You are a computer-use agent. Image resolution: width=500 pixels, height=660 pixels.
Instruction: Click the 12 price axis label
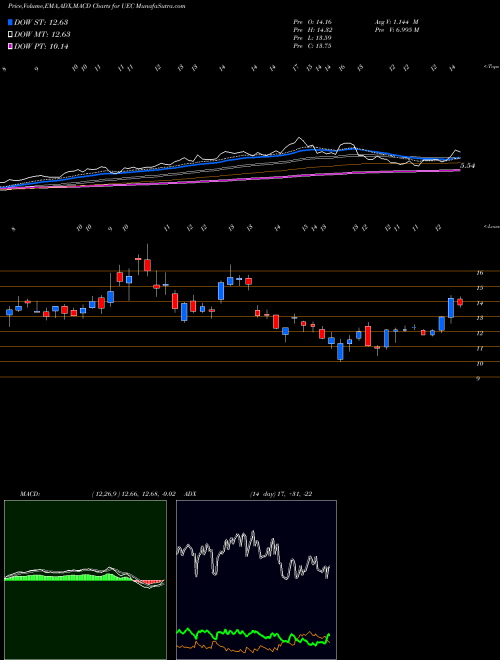click(479, 333)
